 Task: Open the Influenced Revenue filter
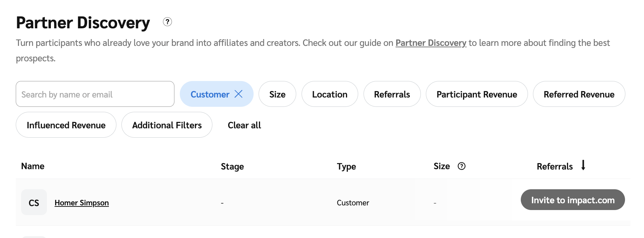(66, 125)
